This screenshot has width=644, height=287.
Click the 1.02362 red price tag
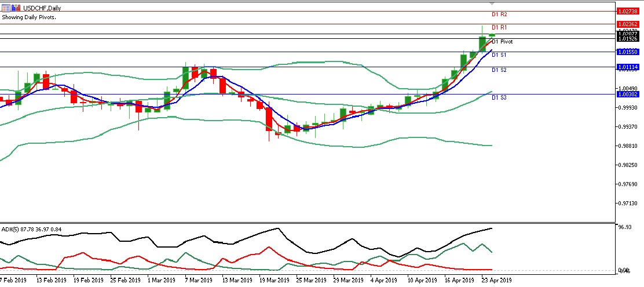[x=627, y=25]
